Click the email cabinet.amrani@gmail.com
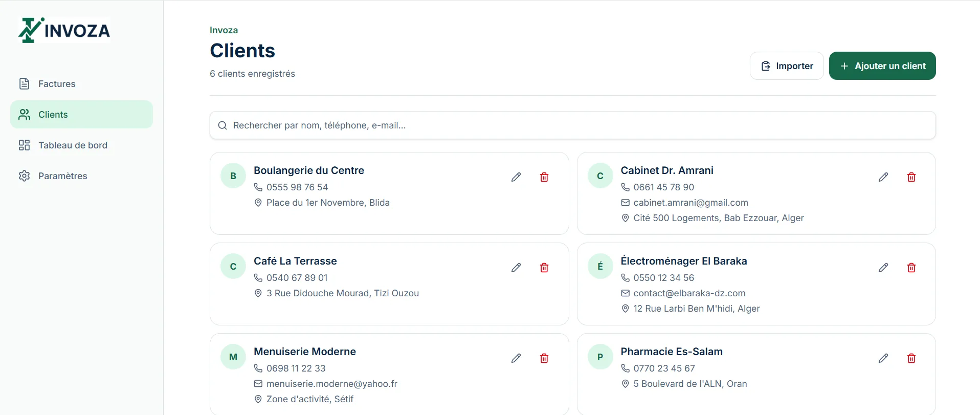This screenshot has width=980, height=415. tap(691, 203)
